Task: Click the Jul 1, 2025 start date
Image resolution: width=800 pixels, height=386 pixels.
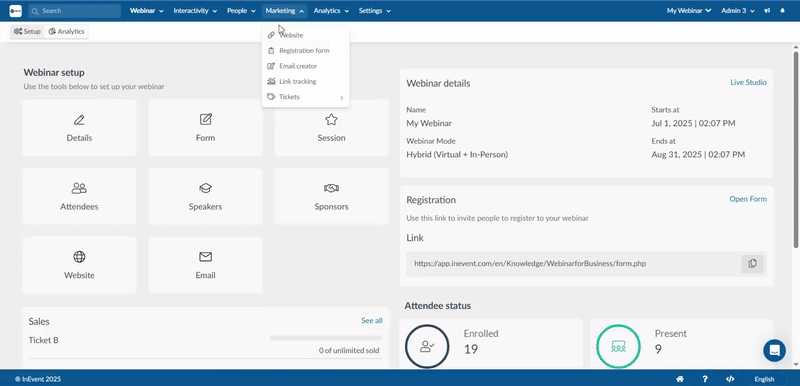Action: tap(693, 123)
